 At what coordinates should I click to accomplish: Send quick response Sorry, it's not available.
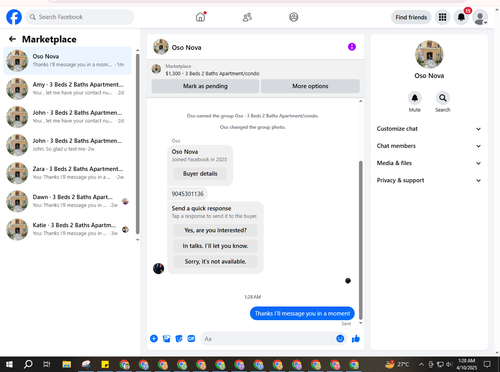coord(215,262)
